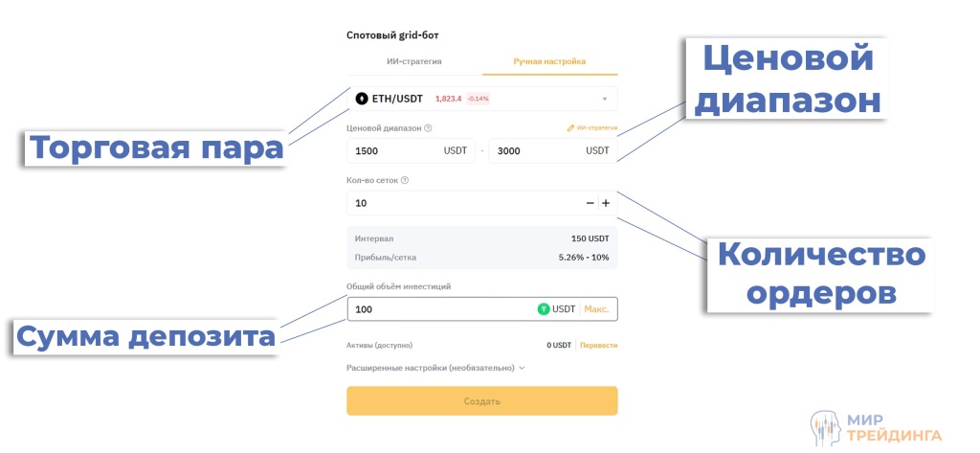Click the -0.14% price change badge
Viewport: 980px width, 453px height.
click(x=478, y=99)
